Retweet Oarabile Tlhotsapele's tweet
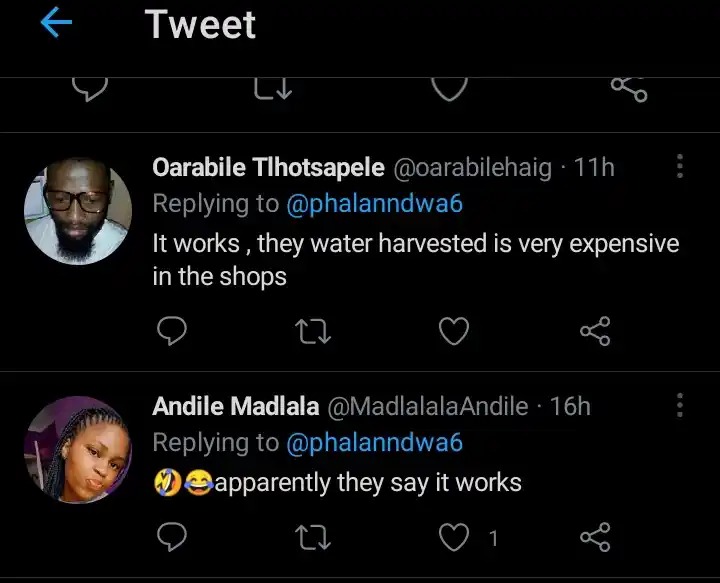This screenshot has height=583, width=720. pos(314,331)
